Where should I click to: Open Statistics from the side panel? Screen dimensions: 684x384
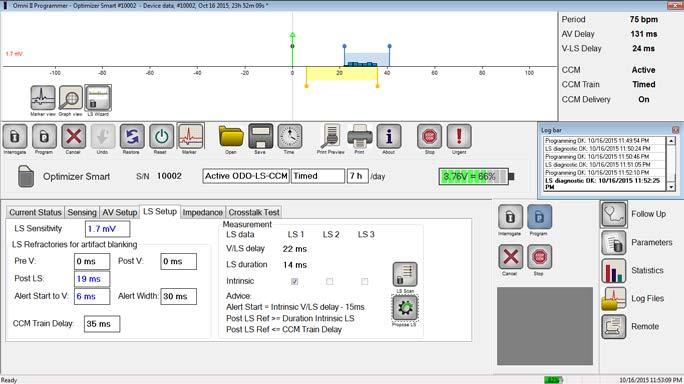tap(632, 271)
